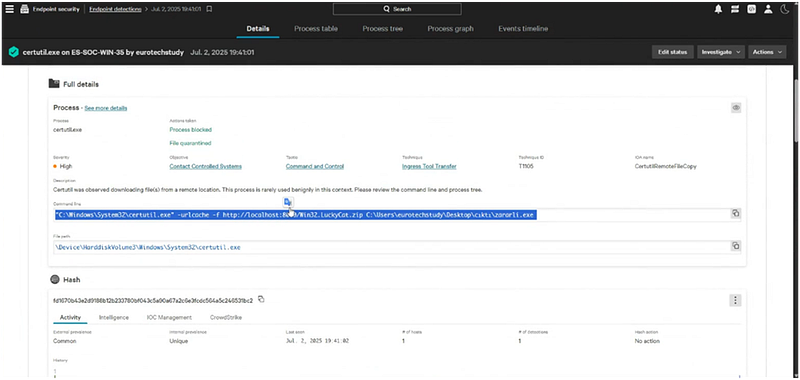Viewport: 800px width, 380px height.
Task: Click the T1105 technique ID value
Action: (526, 166)
